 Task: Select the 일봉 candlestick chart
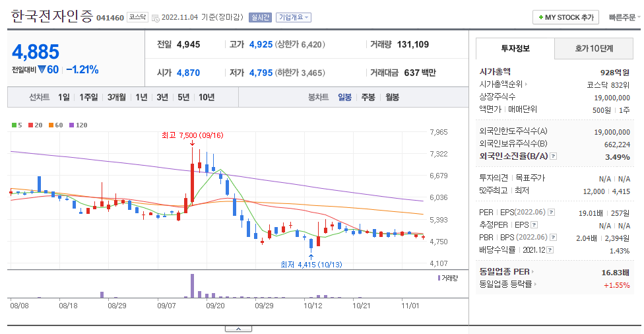[x=344, y=98]
